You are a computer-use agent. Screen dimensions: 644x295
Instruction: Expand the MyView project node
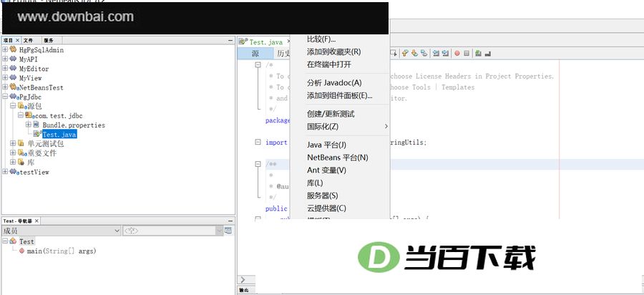pyautogui.click(x=5, y=77)
